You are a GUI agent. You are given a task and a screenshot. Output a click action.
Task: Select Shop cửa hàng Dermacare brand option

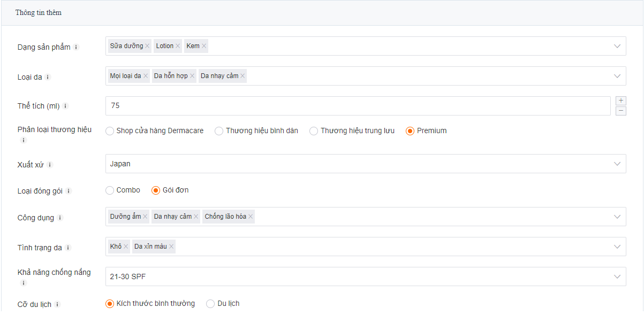(110, 131)
